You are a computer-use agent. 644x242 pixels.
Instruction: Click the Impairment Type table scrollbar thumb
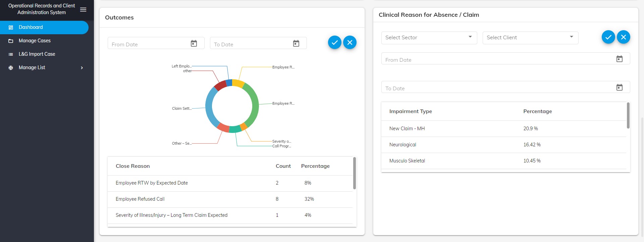click(628, 115)
